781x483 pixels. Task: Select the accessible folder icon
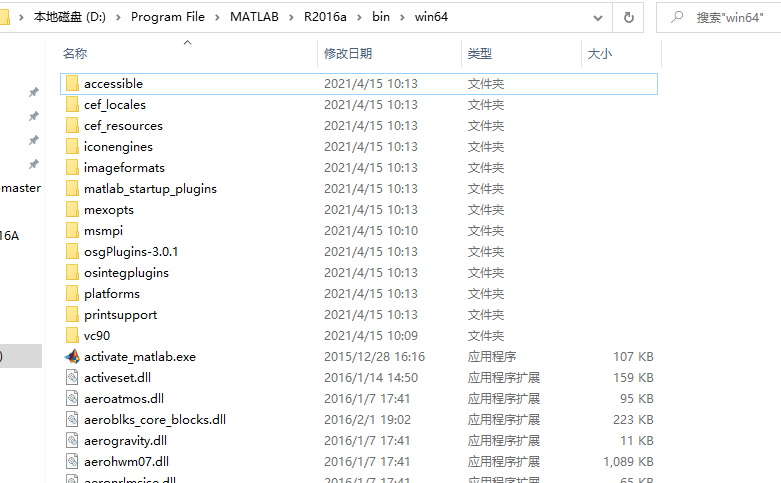[72, 84]
